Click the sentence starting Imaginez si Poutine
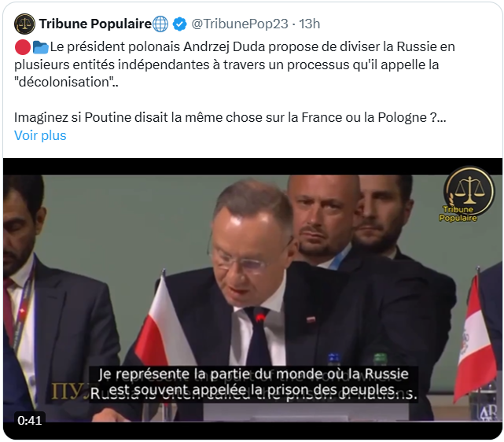Viewport: 504px width, 442px height. coord(230,118)
